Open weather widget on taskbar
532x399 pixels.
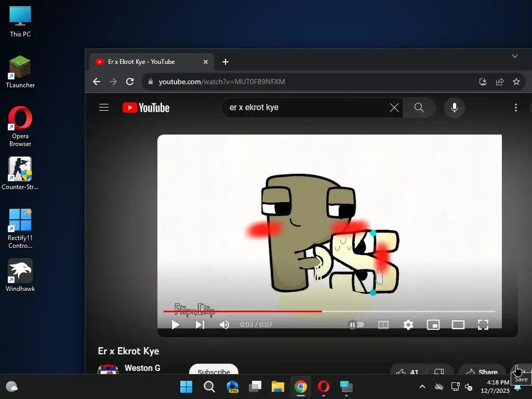12,387
